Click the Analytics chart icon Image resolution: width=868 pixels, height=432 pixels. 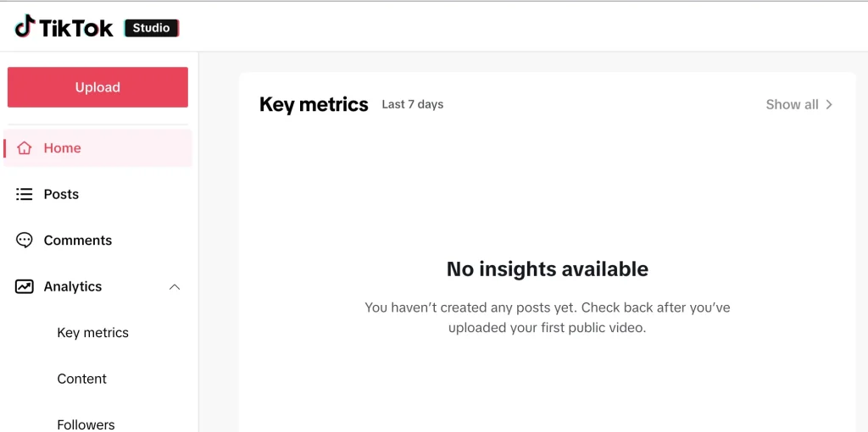tap(24, 286)
